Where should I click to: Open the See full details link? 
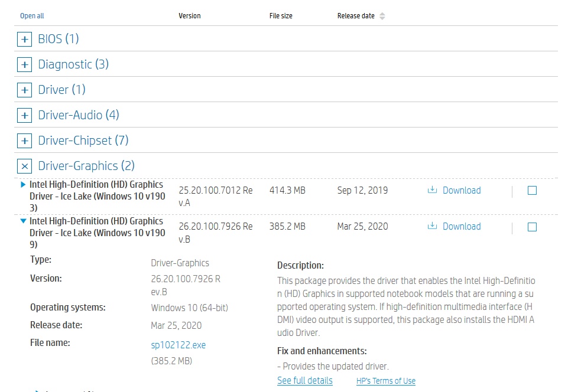[304, 381]
